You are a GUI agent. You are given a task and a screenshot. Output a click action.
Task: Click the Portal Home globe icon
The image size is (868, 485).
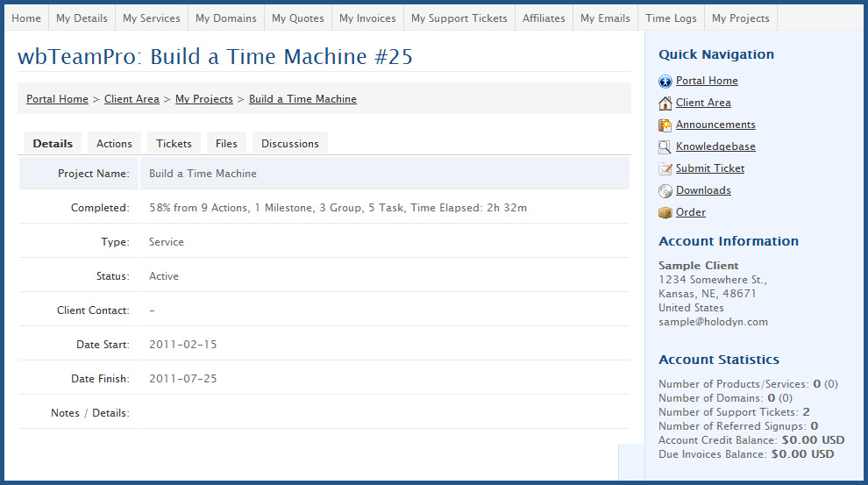665,82
